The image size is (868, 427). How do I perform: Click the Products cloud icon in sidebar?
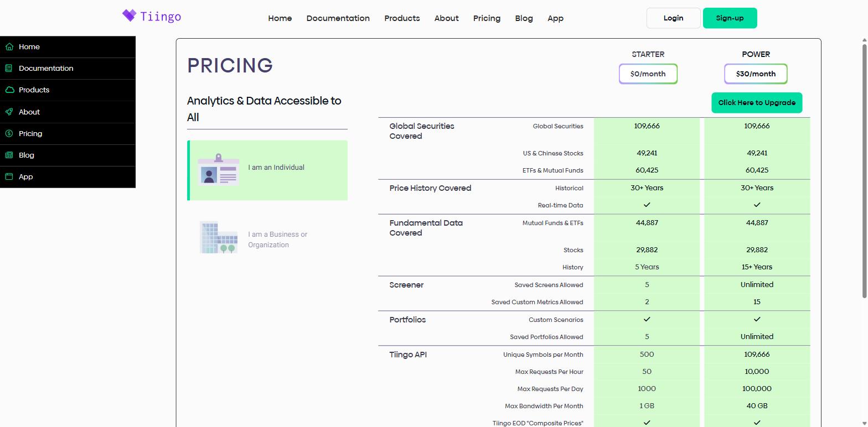point(9,90)
